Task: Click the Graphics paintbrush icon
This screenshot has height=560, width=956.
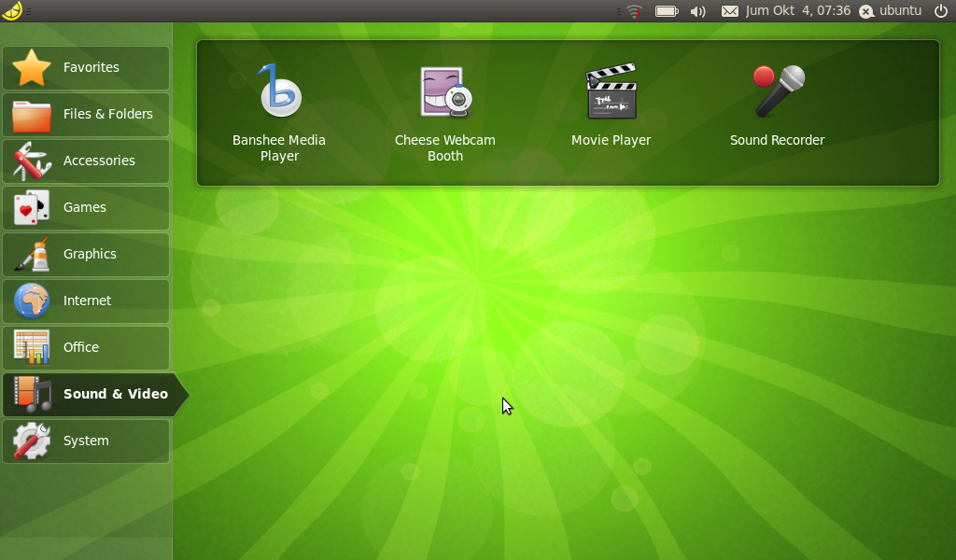Action: click(32, 254)
